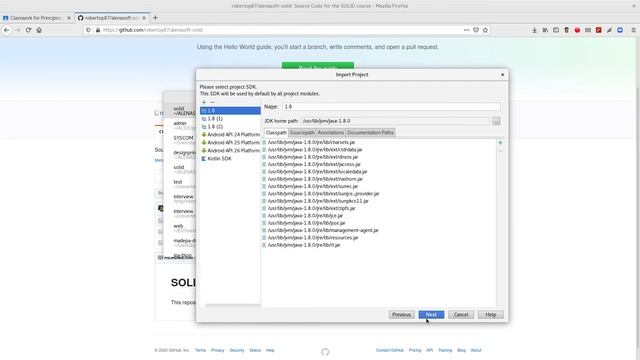
Task: Proceed with the Next button
Action: (x=431, y=315)
